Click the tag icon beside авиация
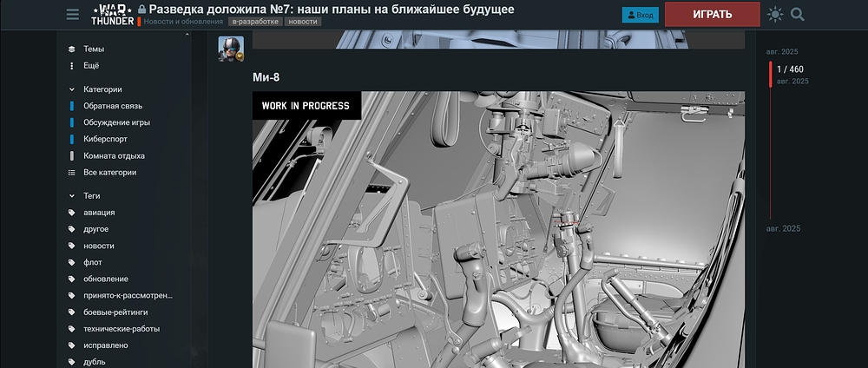This screenshot has height=368, width=868. (x=71, y=213)
